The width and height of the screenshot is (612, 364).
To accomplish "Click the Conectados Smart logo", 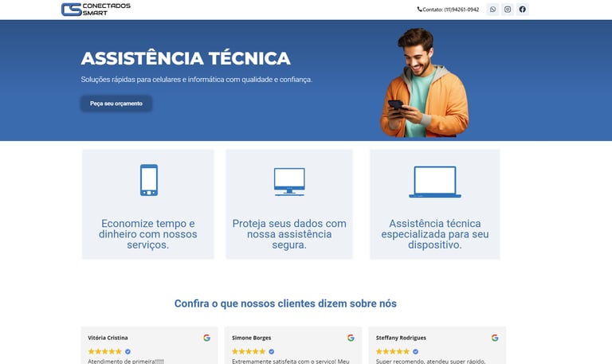I will point(96,10).
